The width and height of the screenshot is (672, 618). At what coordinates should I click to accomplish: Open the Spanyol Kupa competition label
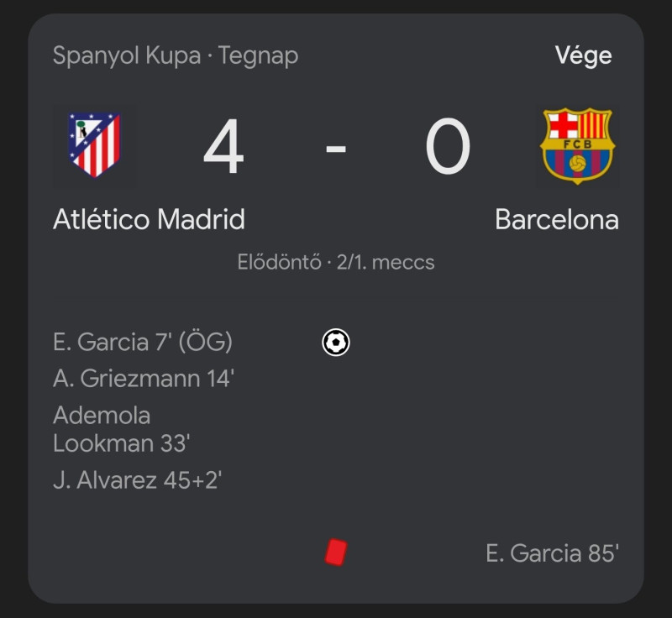(127, 56)
